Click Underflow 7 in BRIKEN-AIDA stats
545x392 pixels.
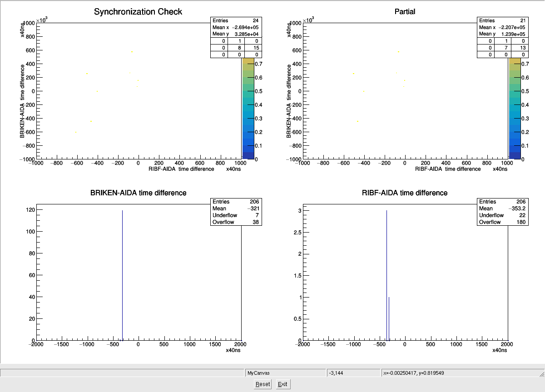(x=236, y=215)
